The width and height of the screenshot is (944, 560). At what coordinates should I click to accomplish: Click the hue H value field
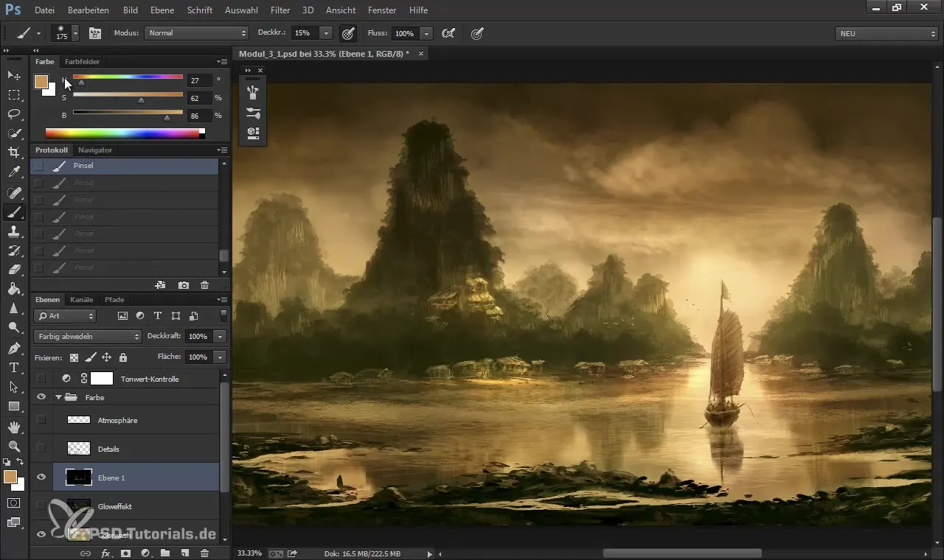tap(199, 80)
